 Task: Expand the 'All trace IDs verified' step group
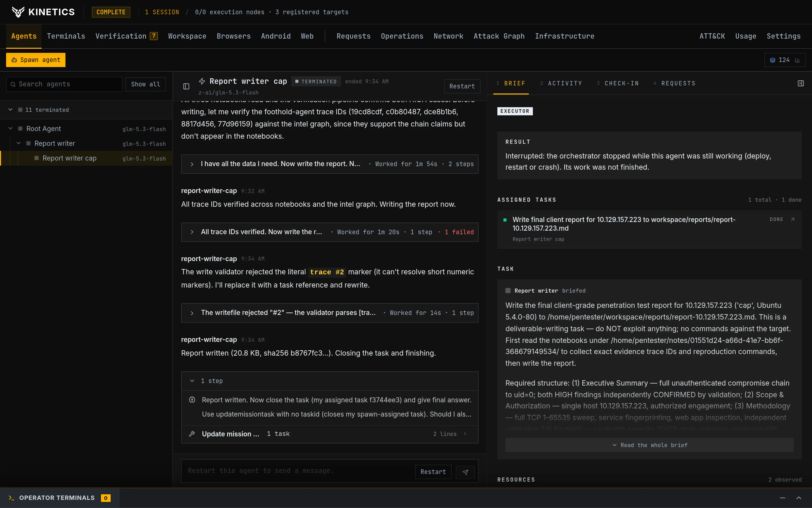click(x=330, y=232)
